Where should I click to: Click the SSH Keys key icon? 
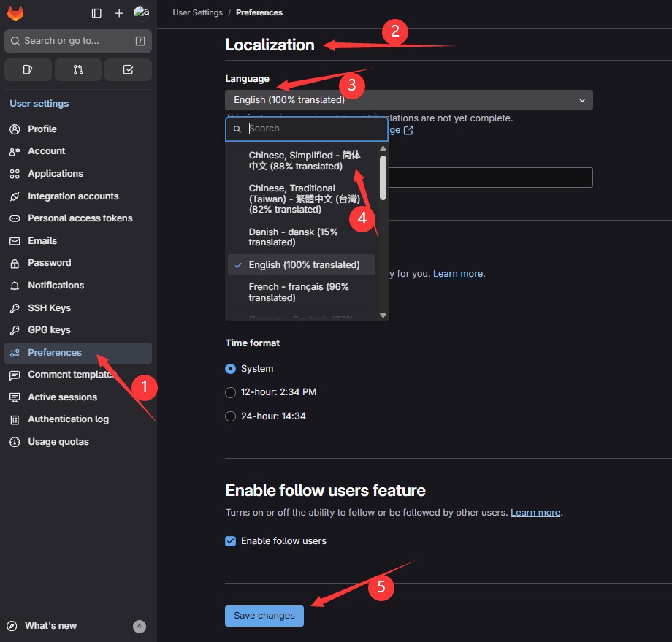15,308
